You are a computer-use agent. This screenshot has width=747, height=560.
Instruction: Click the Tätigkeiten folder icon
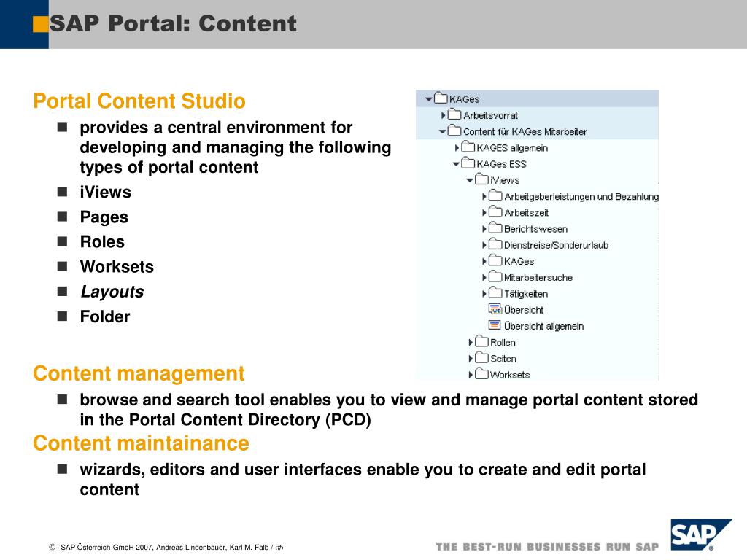point(495,292)
